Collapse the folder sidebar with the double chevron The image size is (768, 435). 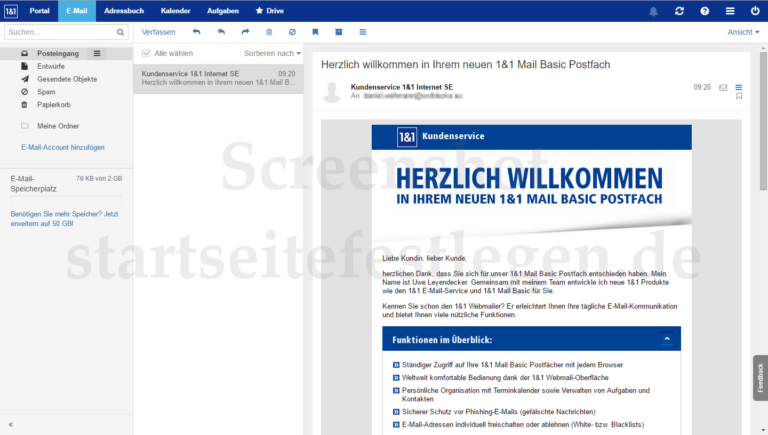(x=11, y=425)
